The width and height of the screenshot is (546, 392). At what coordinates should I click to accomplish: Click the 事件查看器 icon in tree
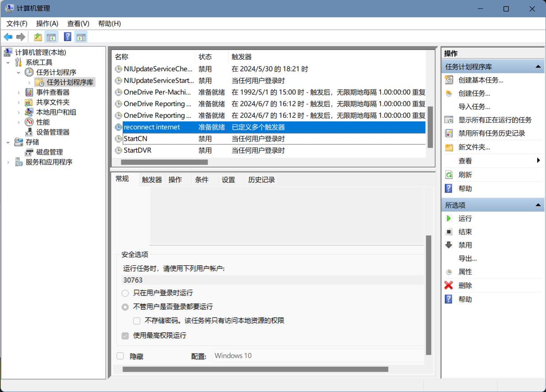[29, 92]
